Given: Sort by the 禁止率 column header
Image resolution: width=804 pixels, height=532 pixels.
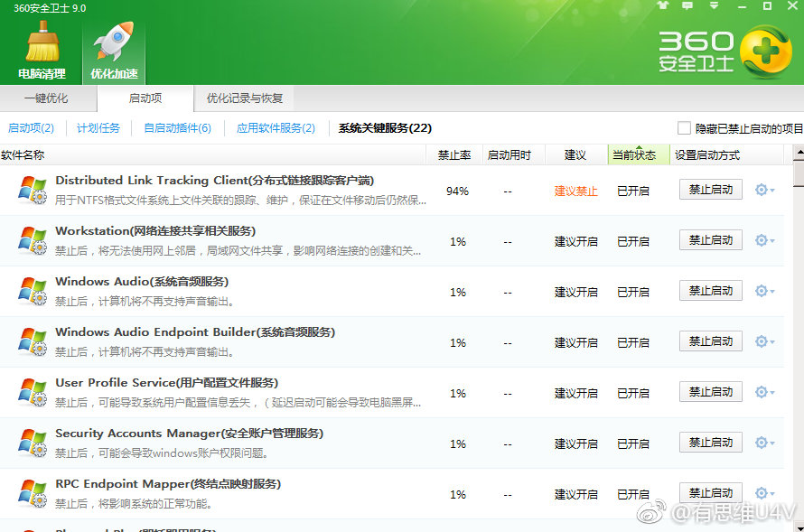Looking at the screenshot, I should [x=454, y=154].
